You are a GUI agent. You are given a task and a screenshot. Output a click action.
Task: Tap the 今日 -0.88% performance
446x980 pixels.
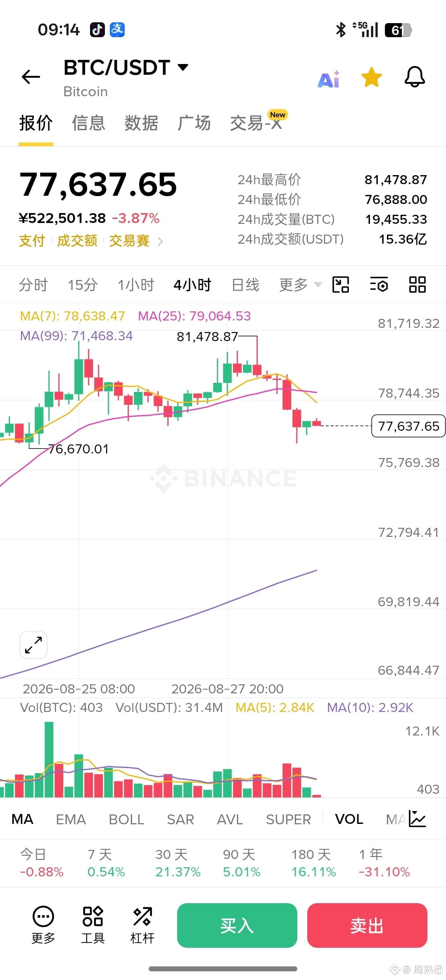tap(42, 863)
